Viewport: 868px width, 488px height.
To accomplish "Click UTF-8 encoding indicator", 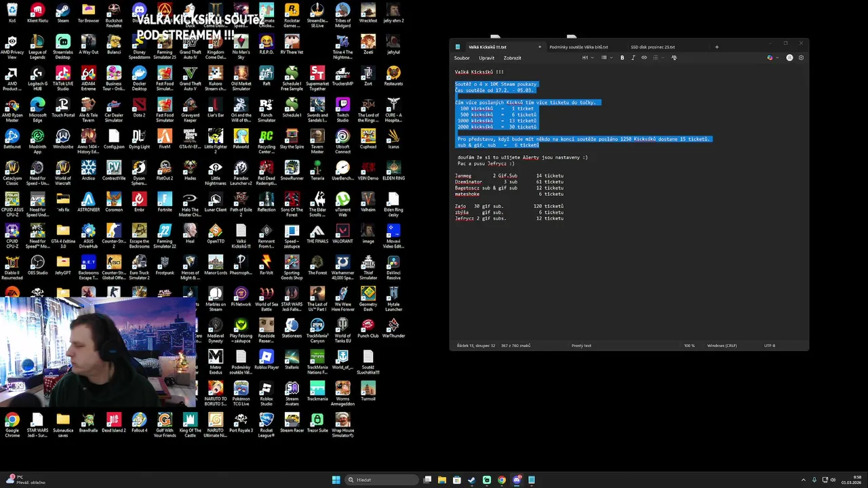I will [x=770, y=346].
